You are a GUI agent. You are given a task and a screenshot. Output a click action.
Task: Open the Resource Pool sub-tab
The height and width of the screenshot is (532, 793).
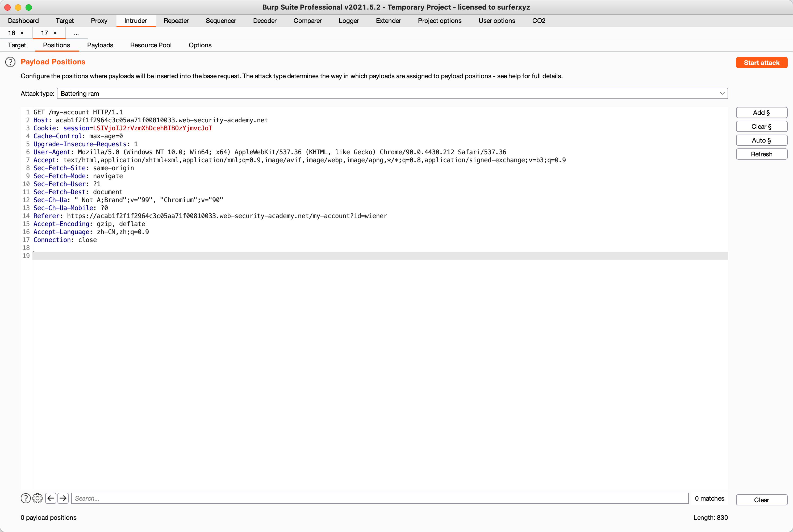(x=151, y=45)
